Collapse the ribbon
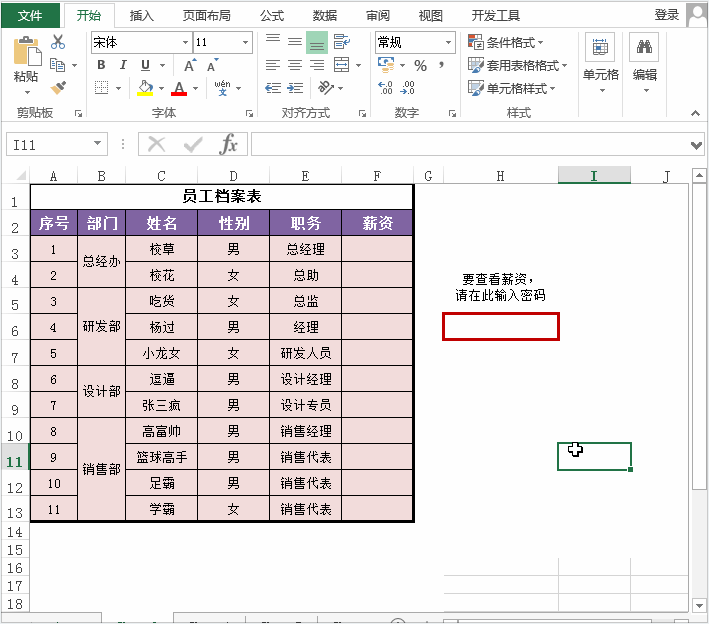Viewport: 709px width, 624px height. [x=695, y=113]
